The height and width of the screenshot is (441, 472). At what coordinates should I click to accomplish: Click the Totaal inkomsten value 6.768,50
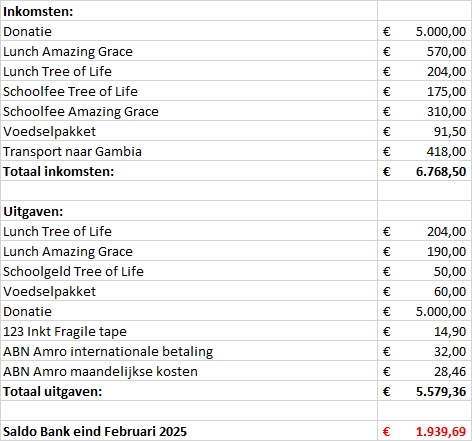click(x=424, y=171)
